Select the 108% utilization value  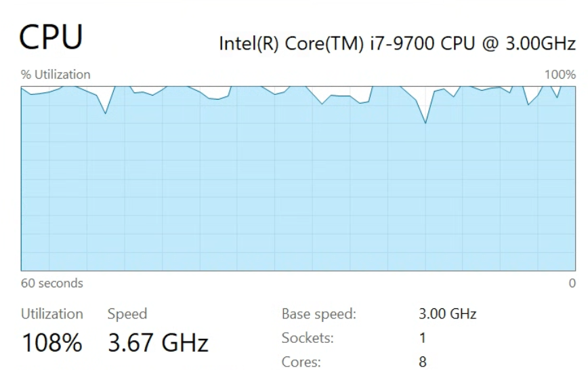tap(52, 343)
